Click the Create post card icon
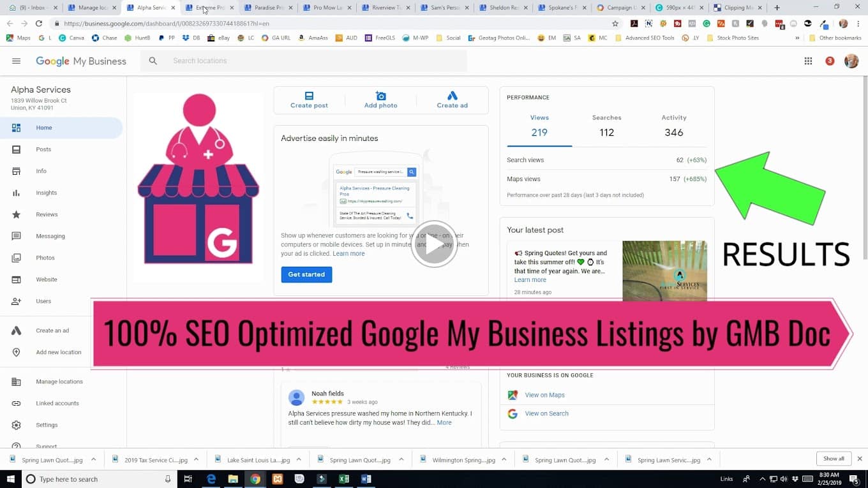This screenshot has width=868, height=488. click(309, 96)
